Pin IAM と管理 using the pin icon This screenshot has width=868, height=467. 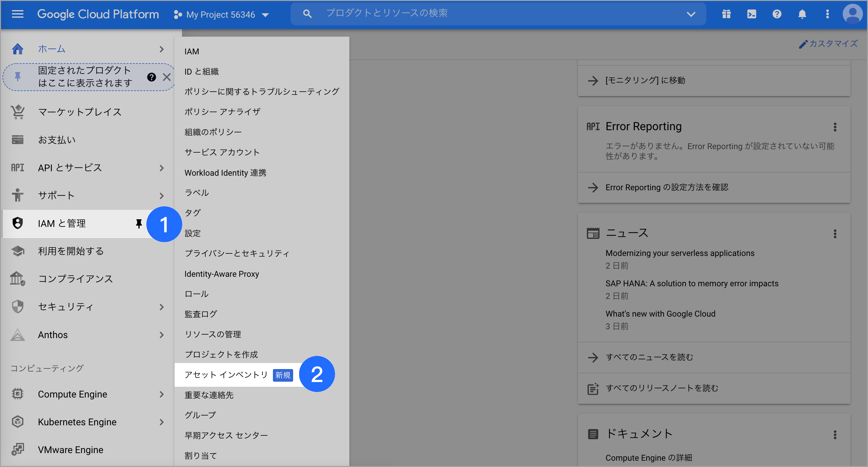click(139, 224)
